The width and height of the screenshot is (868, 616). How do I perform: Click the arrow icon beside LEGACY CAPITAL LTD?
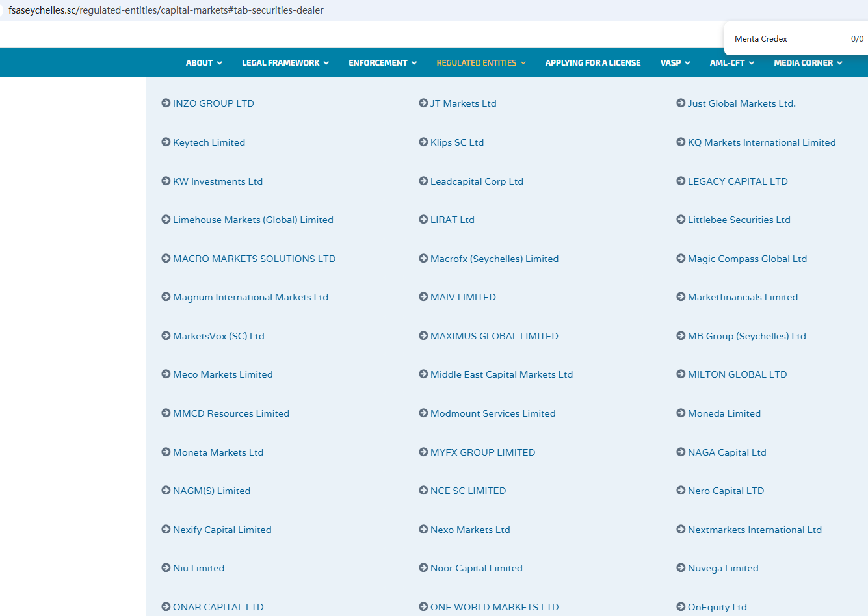[681, 181]
